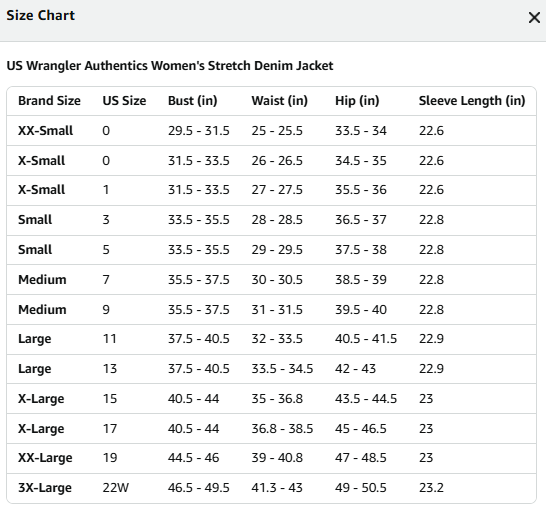Click waist value 35 - 36.8
546x515 pixels.
coord(277,399)
